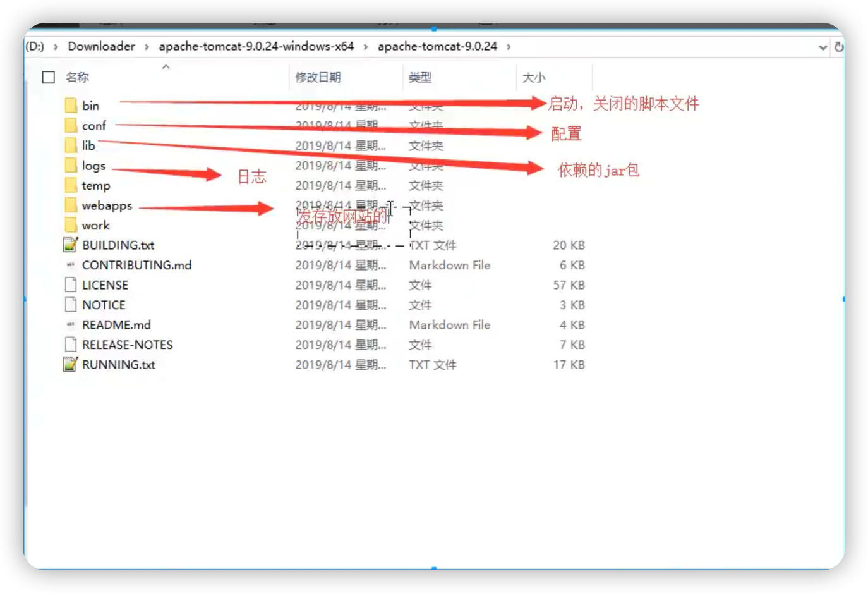
Task: Select the NOTICE file name
Action: 104,305
